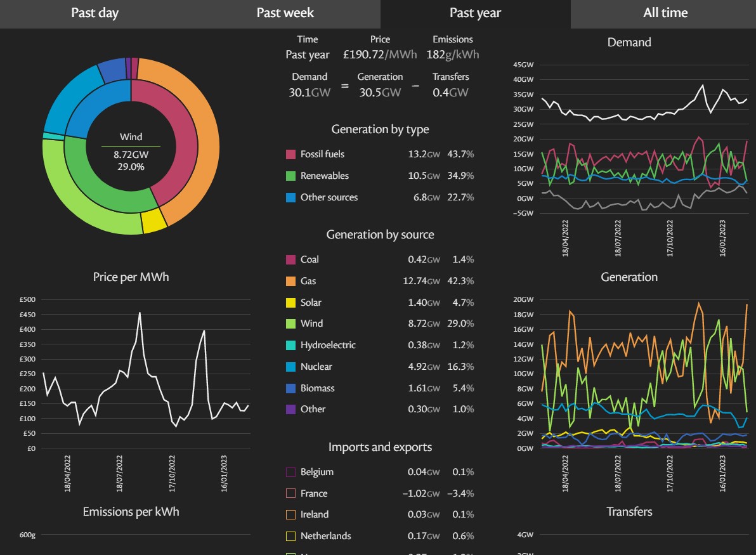Click the Biomass legend color square

point(291,388)
